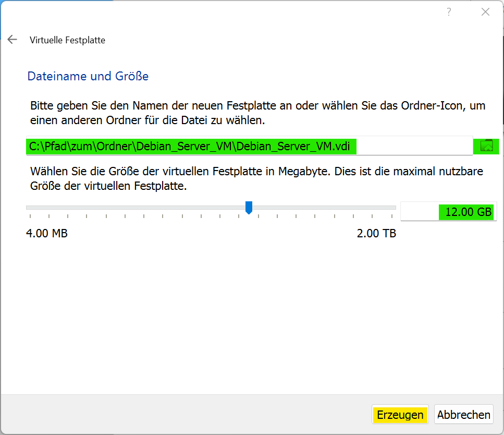Click the Virtuelle Festplatte title text

68,40
